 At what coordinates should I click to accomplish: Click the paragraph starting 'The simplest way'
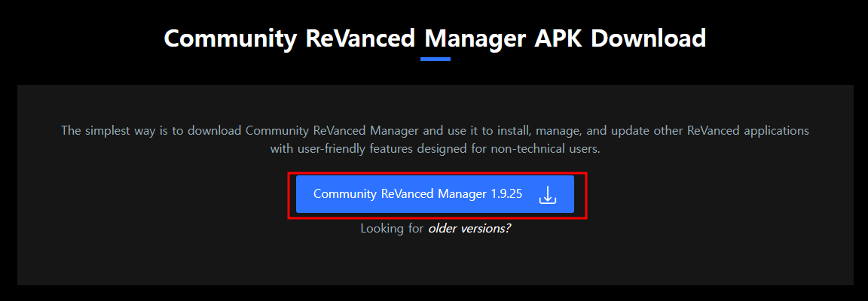(x=435, y=140)
